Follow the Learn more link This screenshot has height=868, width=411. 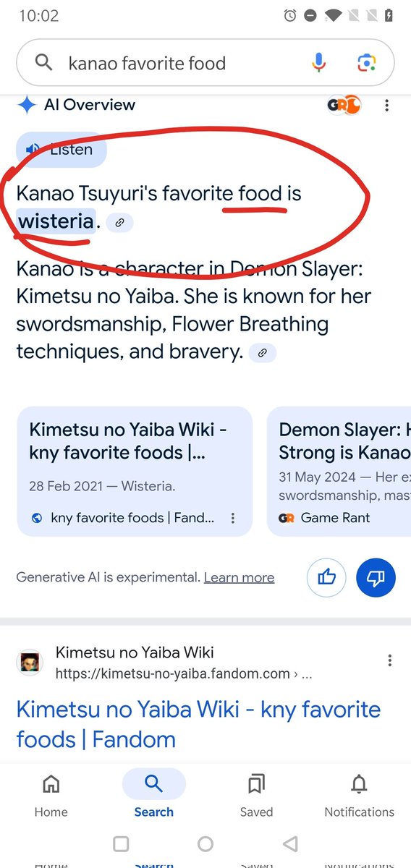click(x=239, y=577)
